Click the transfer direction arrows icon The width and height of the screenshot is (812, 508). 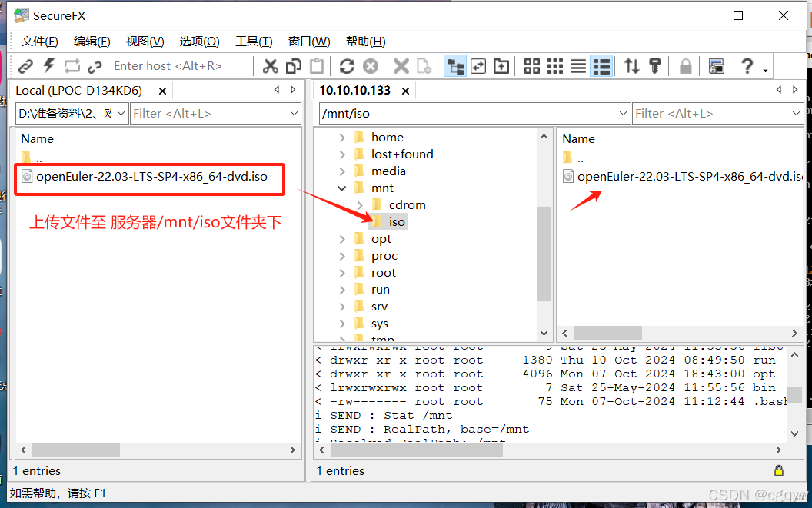(x=632, y=66)
